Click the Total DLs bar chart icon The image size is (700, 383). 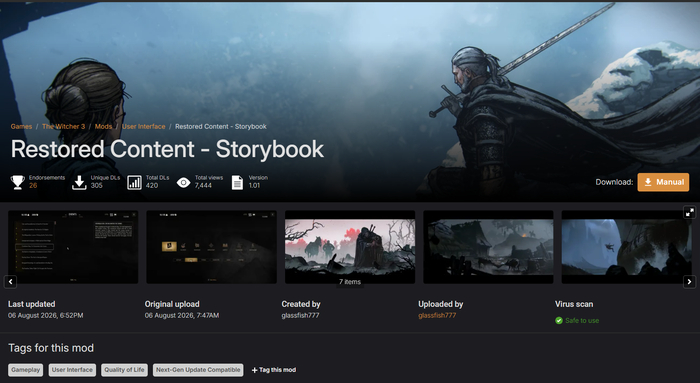134,182
